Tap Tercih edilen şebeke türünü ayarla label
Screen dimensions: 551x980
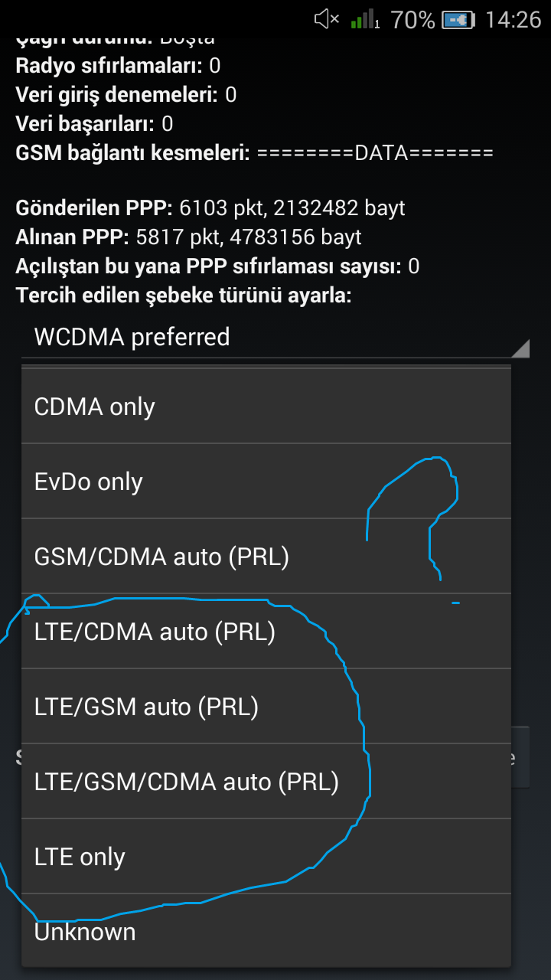click(x=184, y=296)
